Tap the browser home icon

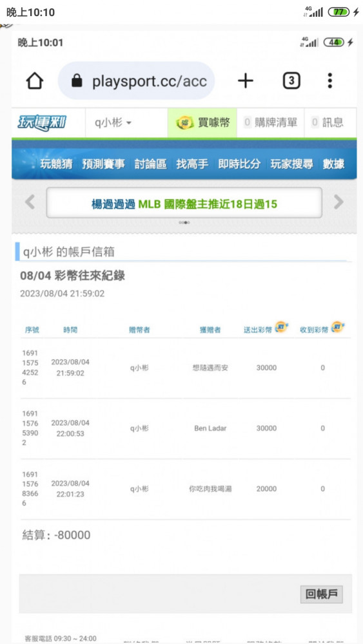35,81
